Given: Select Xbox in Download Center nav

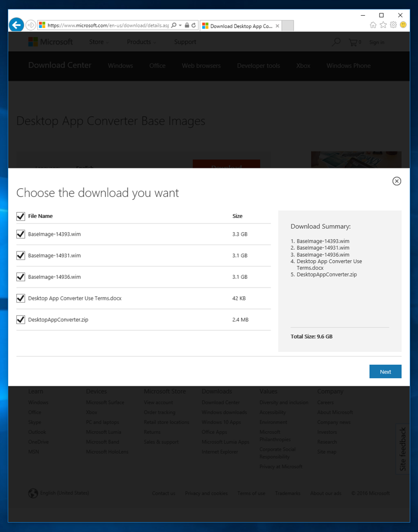Looking at the screenshot, I should click(303, 66).
